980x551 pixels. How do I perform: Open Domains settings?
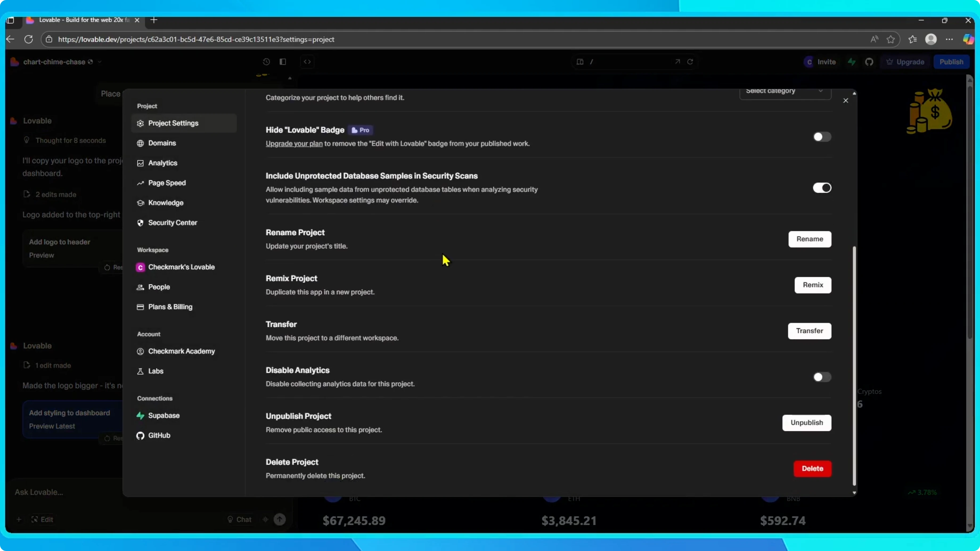point(184,143)
